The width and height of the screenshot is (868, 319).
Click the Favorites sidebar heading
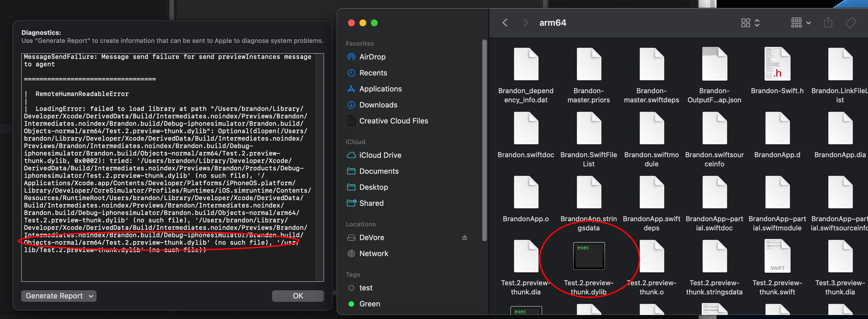click(x=359, y=43)
